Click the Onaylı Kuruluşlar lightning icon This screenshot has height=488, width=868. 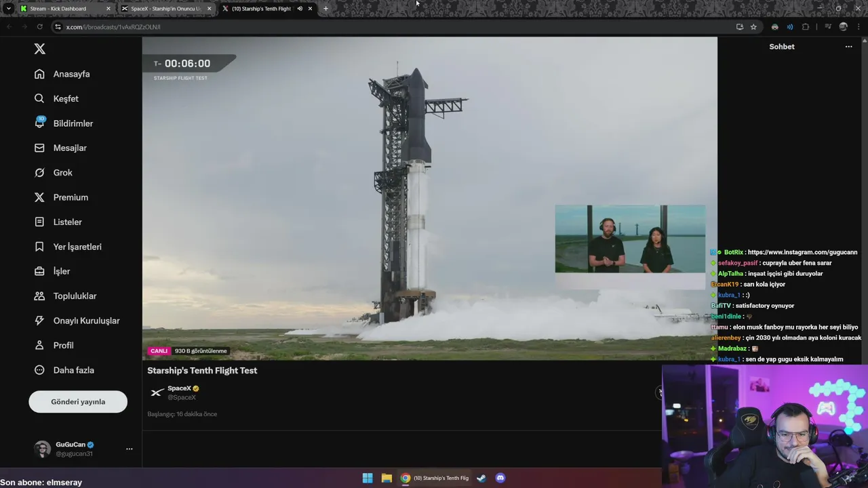point(39,321)
